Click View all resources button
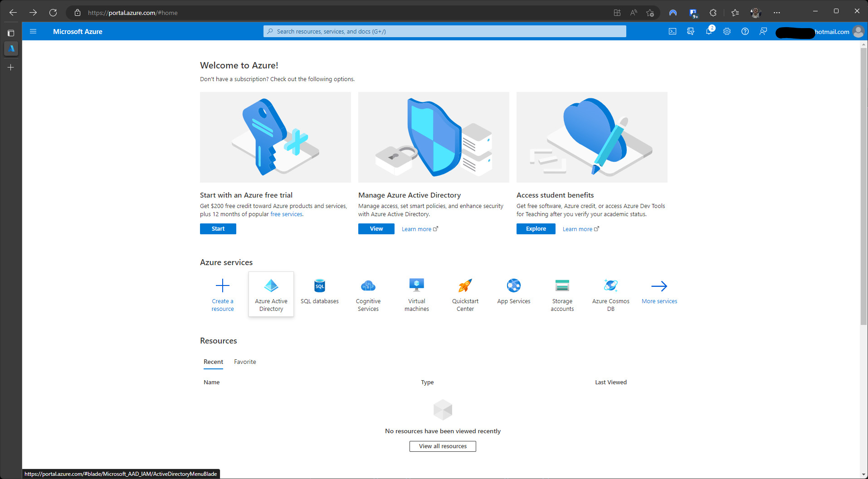Viewport: 868px width, 479px height. click(443, 446)
